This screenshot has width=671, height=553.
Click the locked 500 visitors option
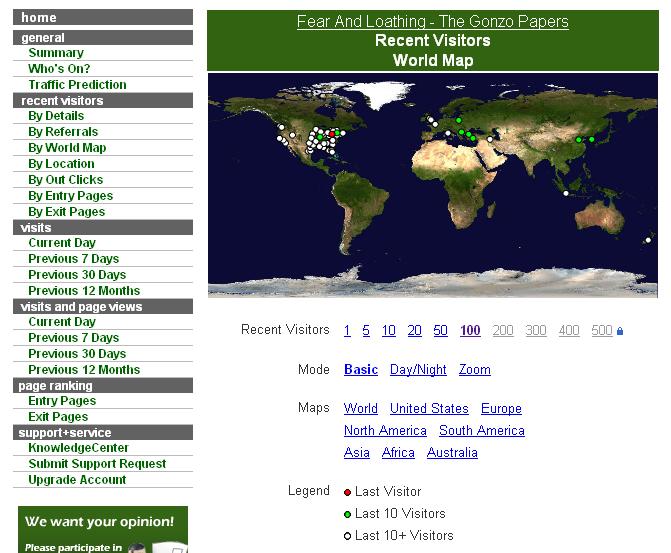pyautogui.click(x=602, y=330)
